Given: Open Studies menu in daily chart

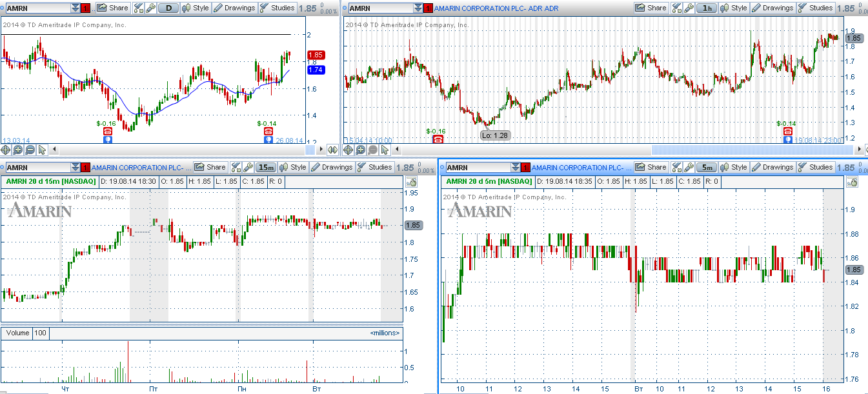Looking at the screenshot, I should coord(278,8).
